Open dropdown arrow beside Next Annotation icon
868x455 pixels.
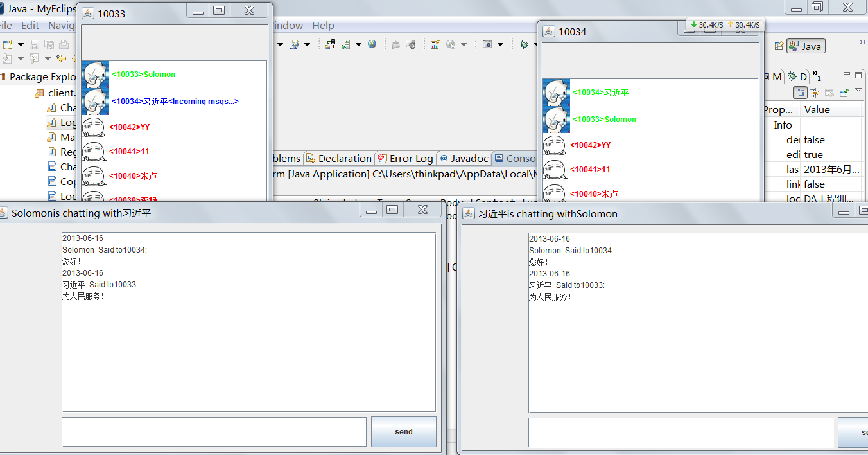click(x=21, y=59)
